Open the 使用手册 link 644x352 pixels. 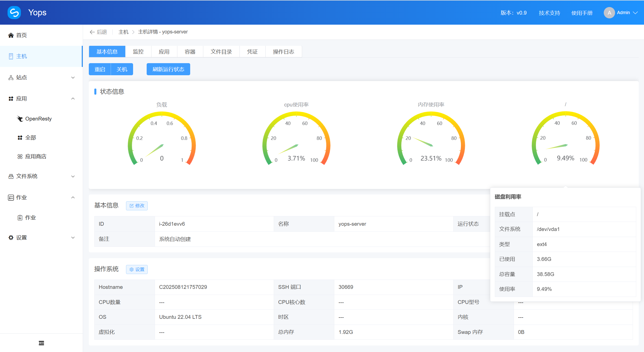coord(582,13)
